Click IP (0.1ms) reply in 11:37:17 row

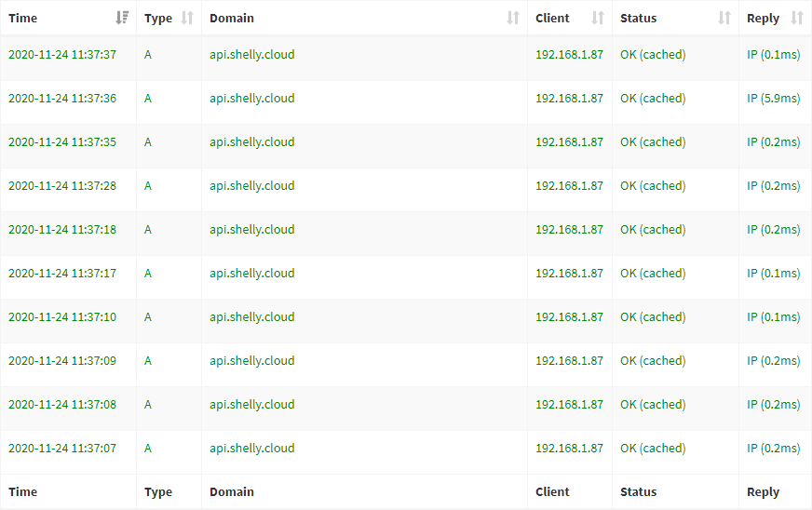773,274
